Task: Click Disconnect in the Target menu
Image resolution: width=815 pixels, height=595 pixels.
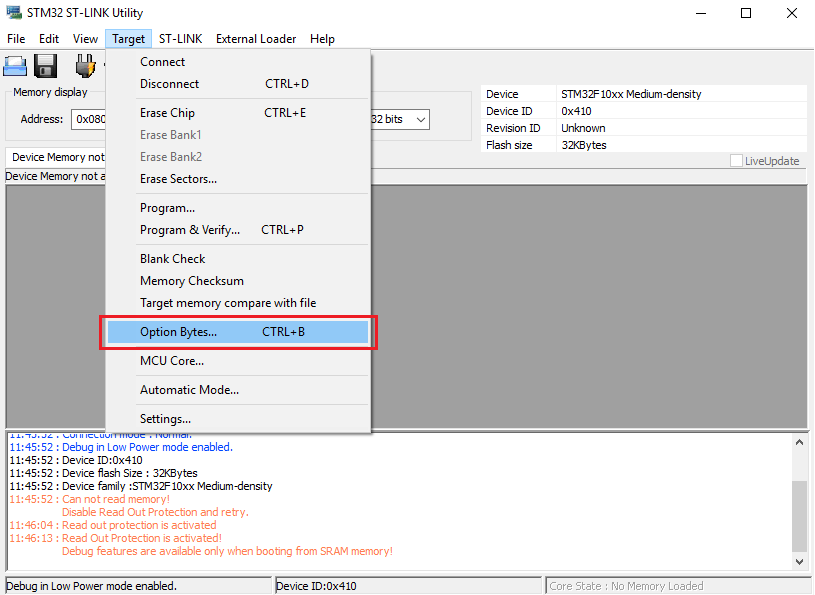Action: [x=169, y=84]
